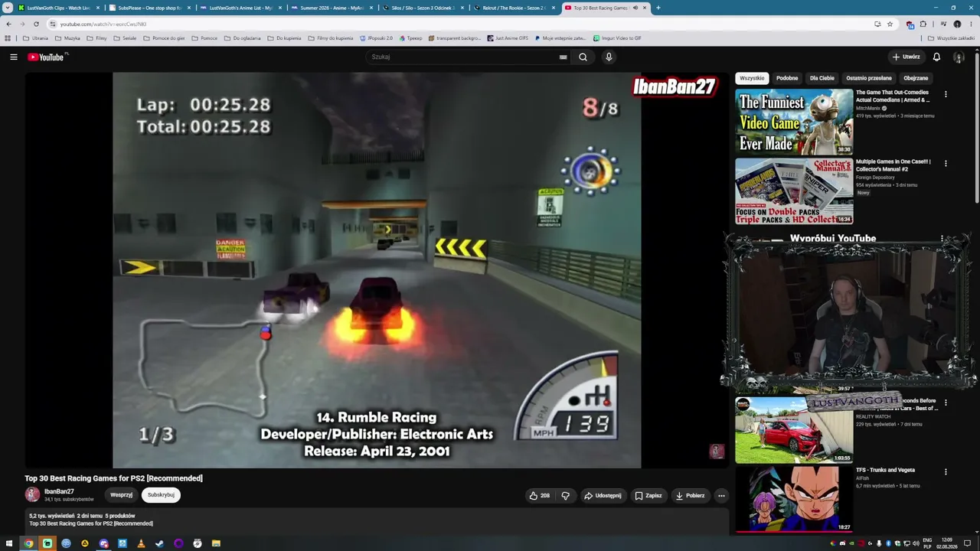Viewport: 980px width, 551px height.
Task: Open File Explorer from the taskbar
Action: (x=216, y=543)
